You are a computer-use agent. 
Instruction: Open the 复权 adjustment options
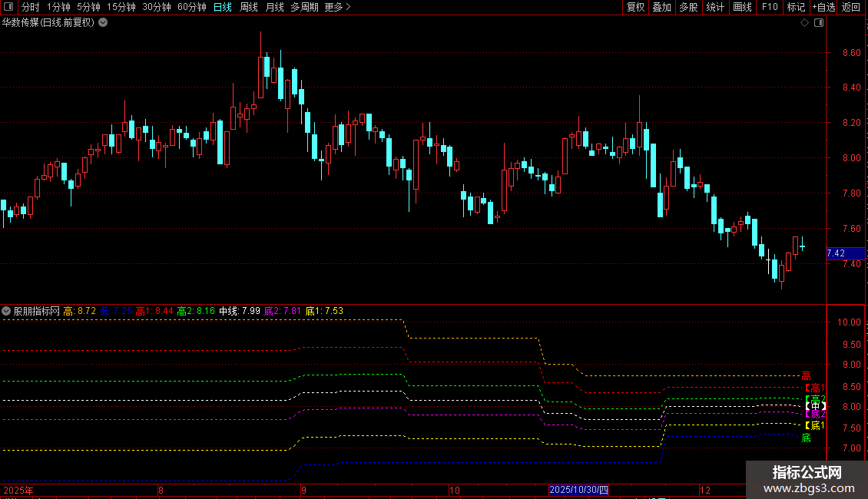[x=635, y=7]
